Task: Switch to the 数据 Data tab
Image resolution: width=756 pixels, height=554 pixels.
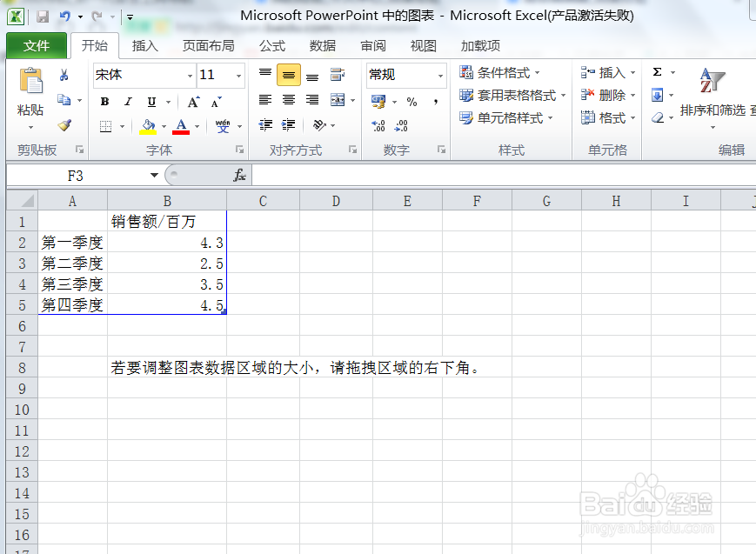Action: [323, 46]
